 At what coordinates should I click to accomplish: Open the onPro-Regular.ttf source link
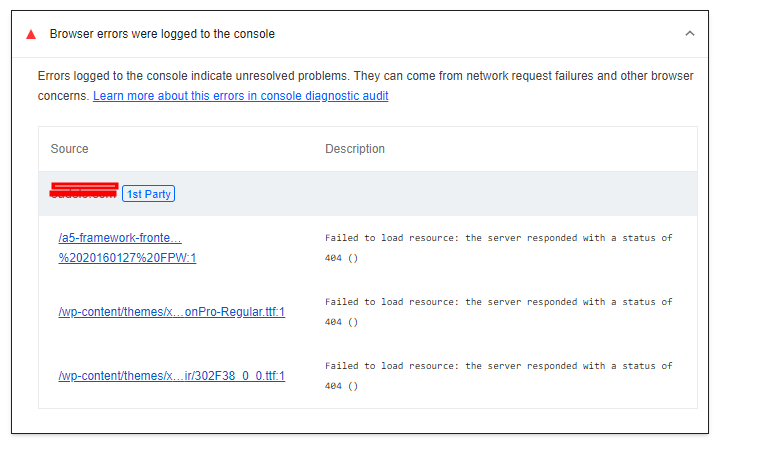tap(171, 312)
